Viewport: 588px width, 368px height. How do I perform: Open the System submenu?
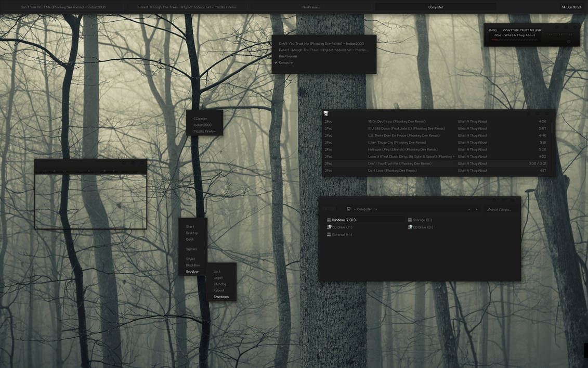[x=193, y=249]
